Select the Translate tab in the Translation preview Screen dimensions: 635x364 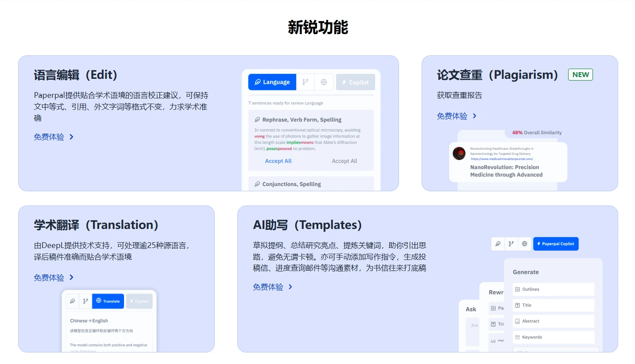coord(108,301)
